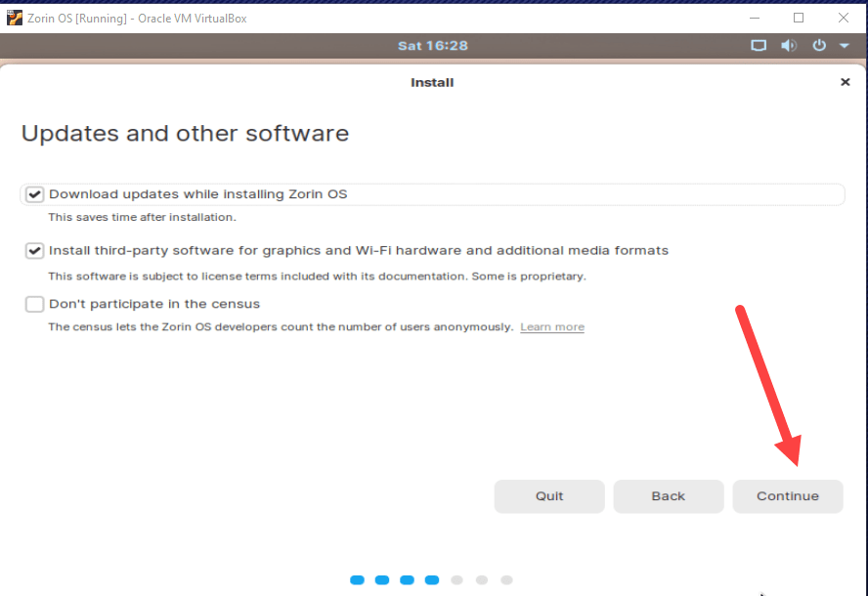Click the fourth filled progress indicator
Screen dimensions: 868x596
click(x=432, y=579)
